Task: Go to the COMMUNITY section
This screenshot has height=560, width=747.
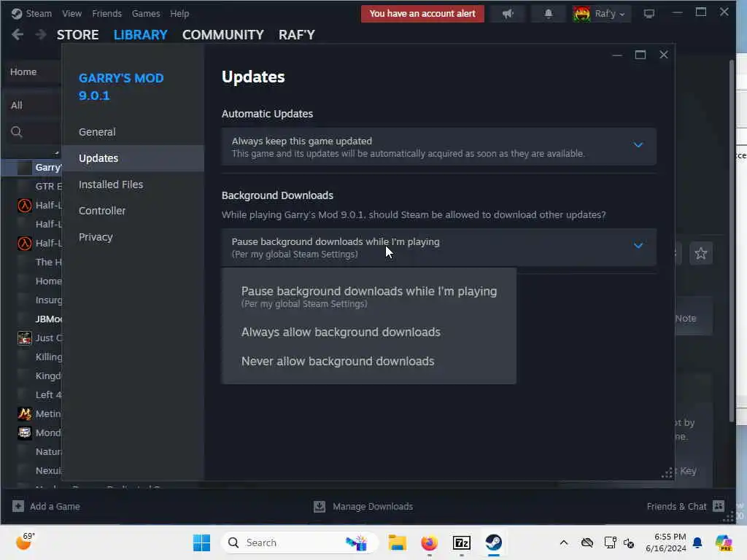Action: click(x=223, y=35)
